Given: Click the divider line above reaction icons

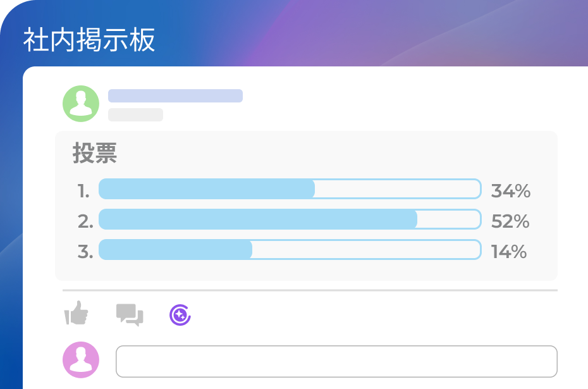Looking at the screenshot, I should tap(310, 290).
